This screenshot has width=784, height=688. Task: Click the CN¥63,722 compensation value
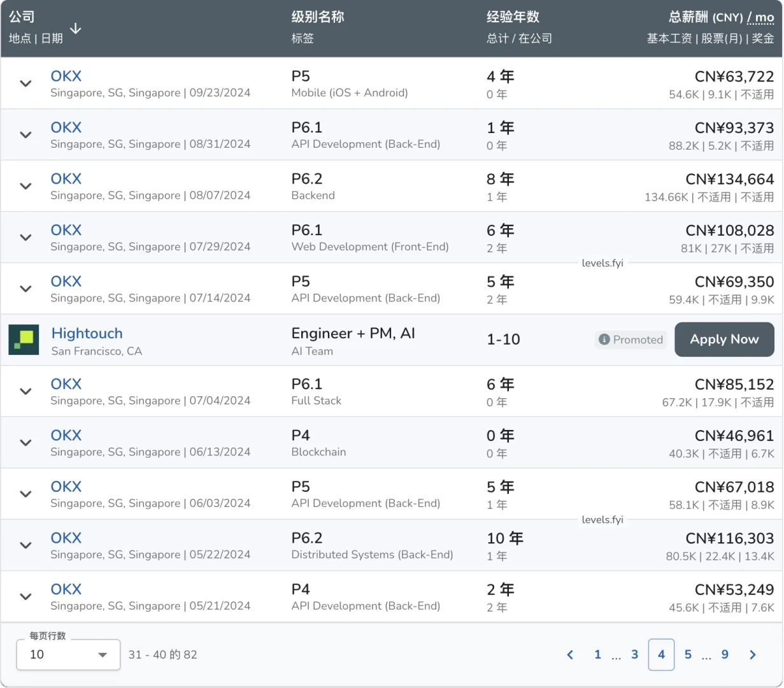(734, 76)
